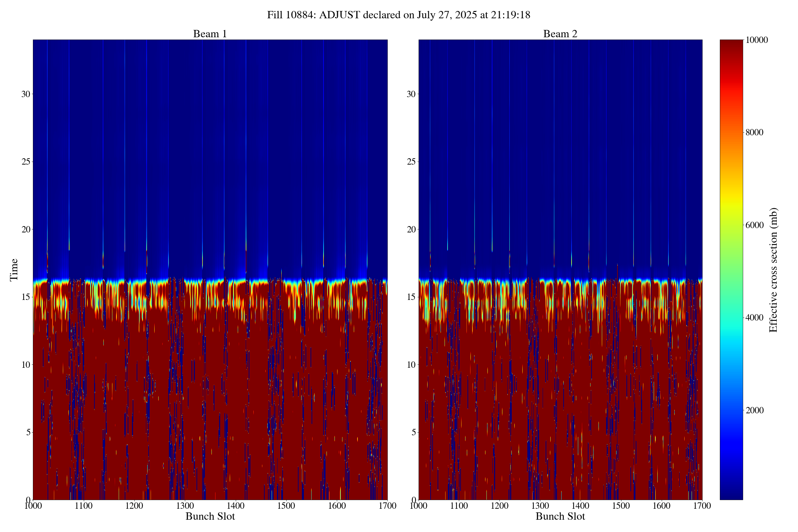Image resolution: width=798 pixels, height=532 pixels.
Task: Click the 10 tick on Beam 2 time axis
Action: tap(411, 365)
